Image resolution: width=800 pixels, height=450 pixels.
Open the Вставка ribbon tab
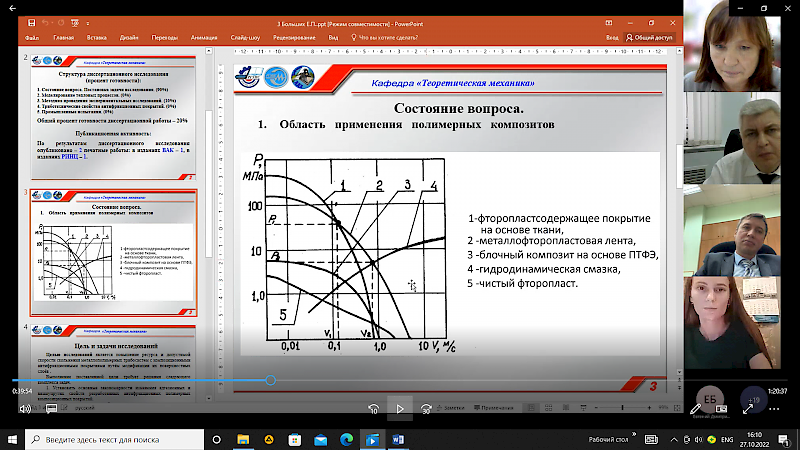[x=97, y=37]
